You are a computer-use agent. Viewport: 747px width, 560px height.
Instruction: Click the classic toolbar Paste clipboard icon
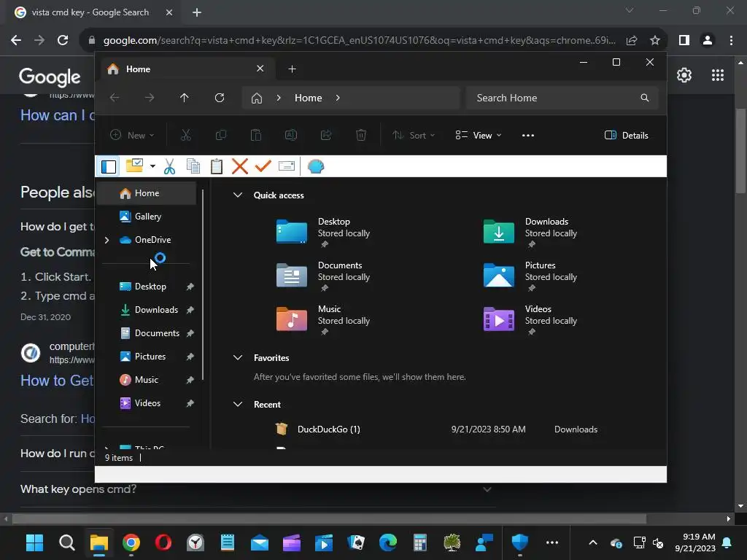[x=216, y=166]
